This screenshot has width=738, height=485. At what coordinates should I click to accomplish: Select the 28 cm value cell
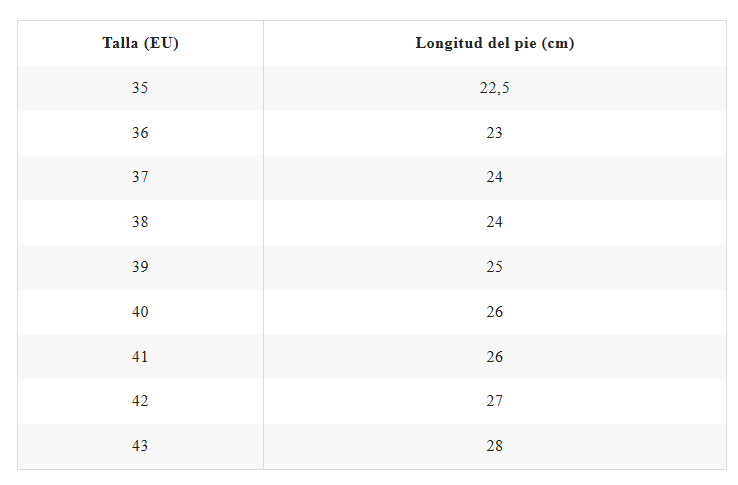(x=495, y=445)
